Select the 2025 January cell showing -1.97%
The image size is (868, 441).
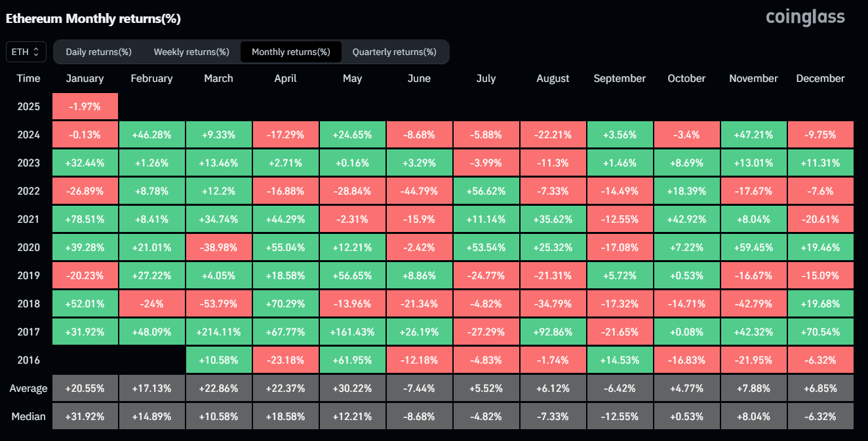click(85, 107)
